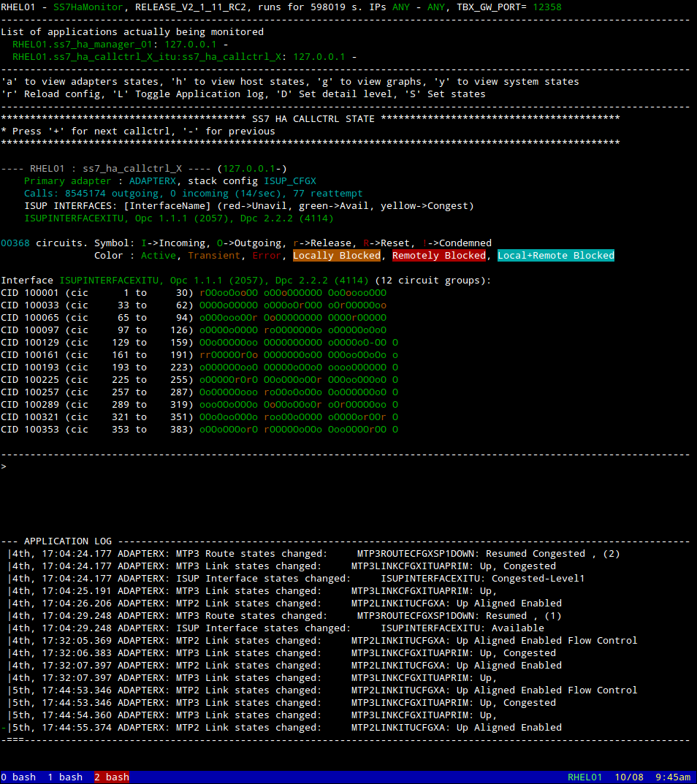This screenshot has height=784, width=697.
Task: Click the 'CID 100353' circuit group row
Action: click(x=199, y=430)
